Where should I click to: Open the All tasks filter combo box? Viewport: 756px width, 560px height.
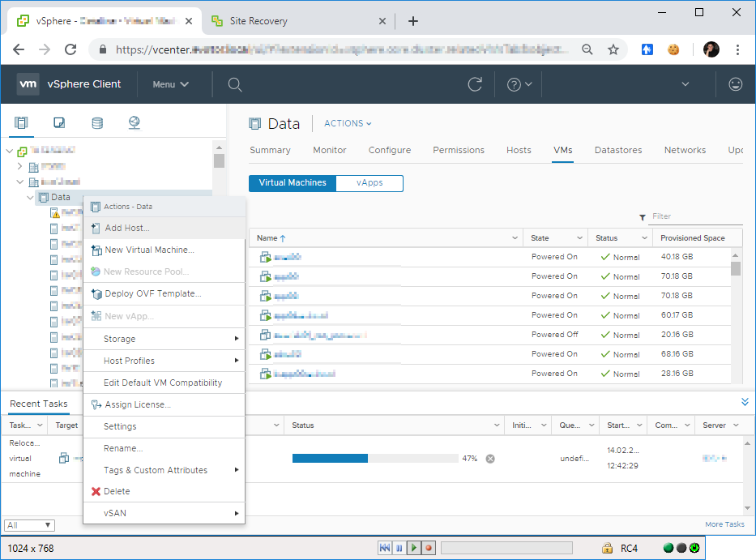click(29, 525)
